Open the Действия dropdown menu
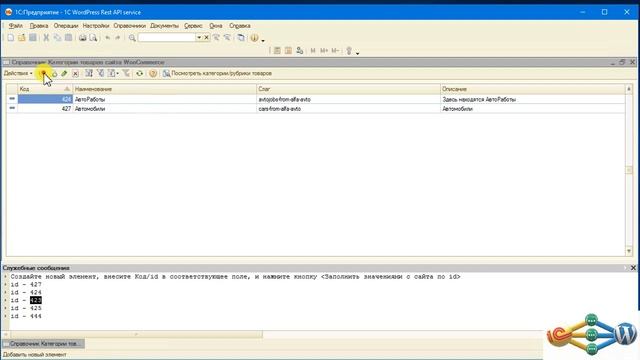The image size is (640, 360). click(18, 73)
